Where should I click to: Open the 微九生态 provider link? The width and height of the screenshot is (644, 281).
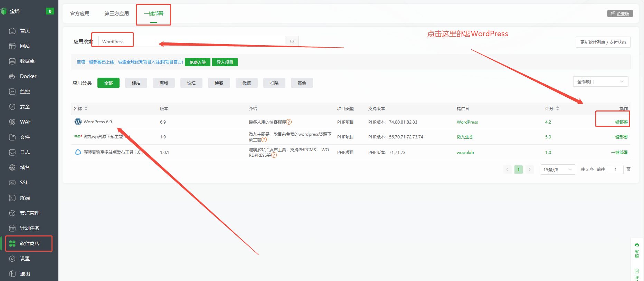[x=465, y=137]
